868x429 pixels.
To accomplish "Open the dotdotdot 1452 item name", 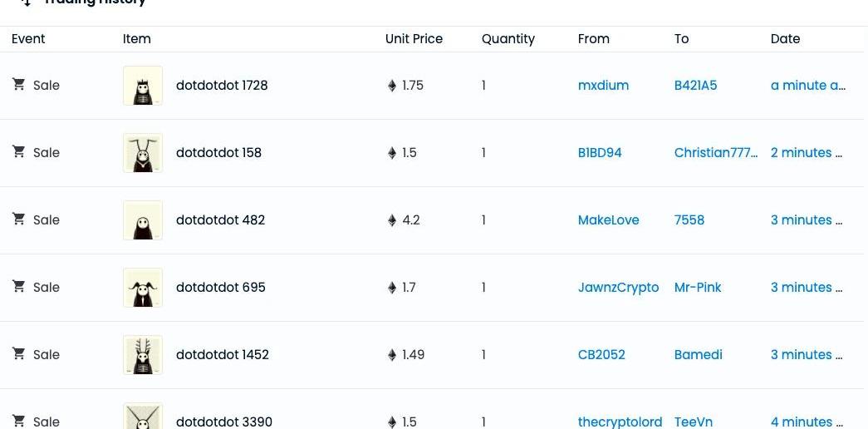I will click(223, 355).
